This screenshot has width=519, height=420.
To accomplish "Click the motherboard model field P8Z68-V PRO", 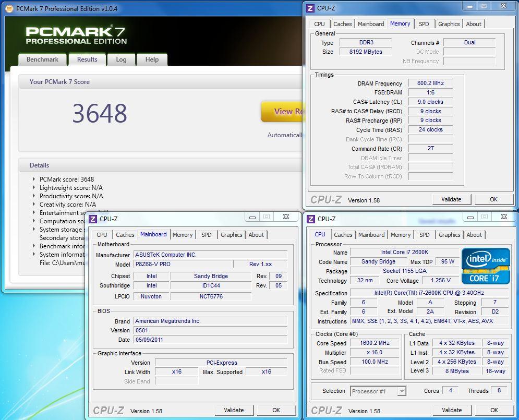I will coord(183,264).
